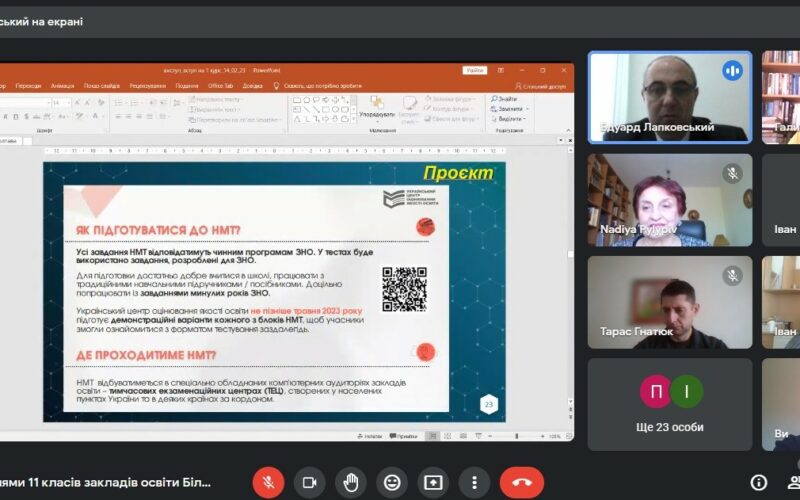Click the Упорядкувати arrange icon

click(x=376, y=109)
